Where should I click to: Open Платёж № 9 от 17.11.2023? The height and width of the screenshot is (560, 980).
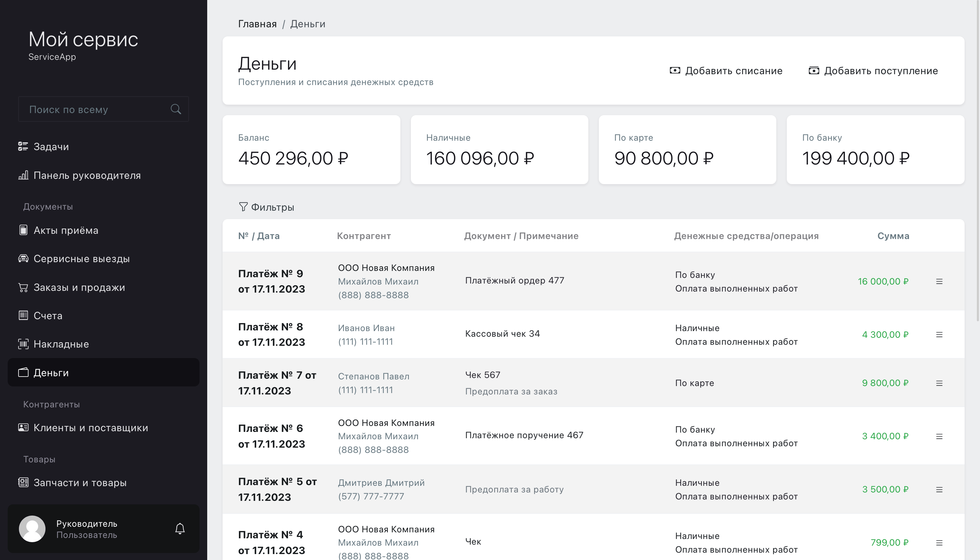(272, 281)
